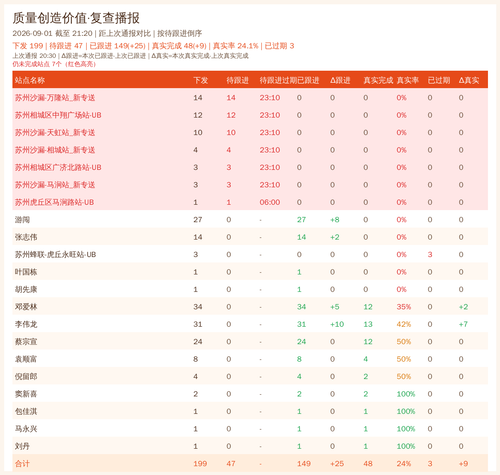
Task: Click the 叶国栋 row name
Action: 26,272
